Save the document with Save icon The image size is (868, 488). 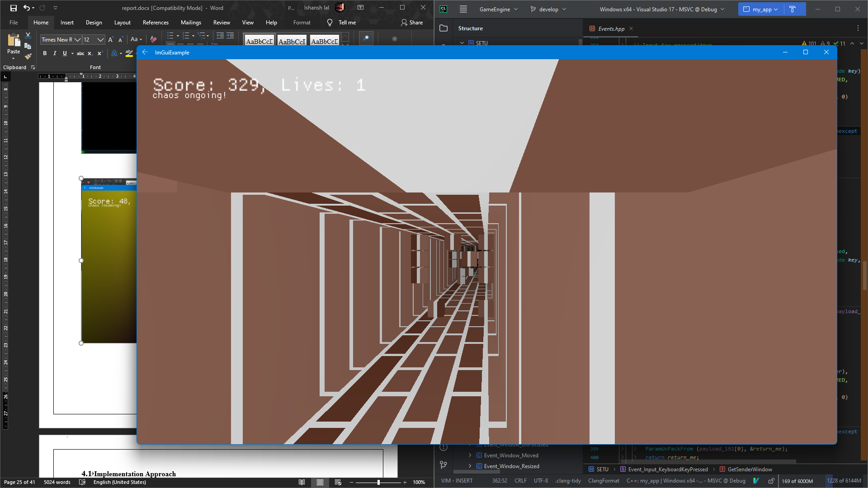coord(13,8)
